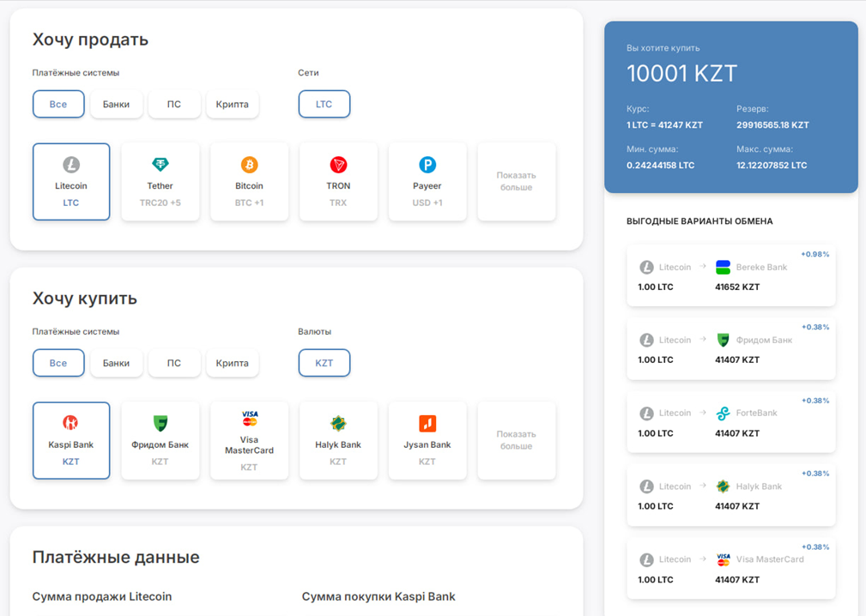Switch to the KZT currency filter
This screenshot has height=616, width=866.
tap(324, 362)
